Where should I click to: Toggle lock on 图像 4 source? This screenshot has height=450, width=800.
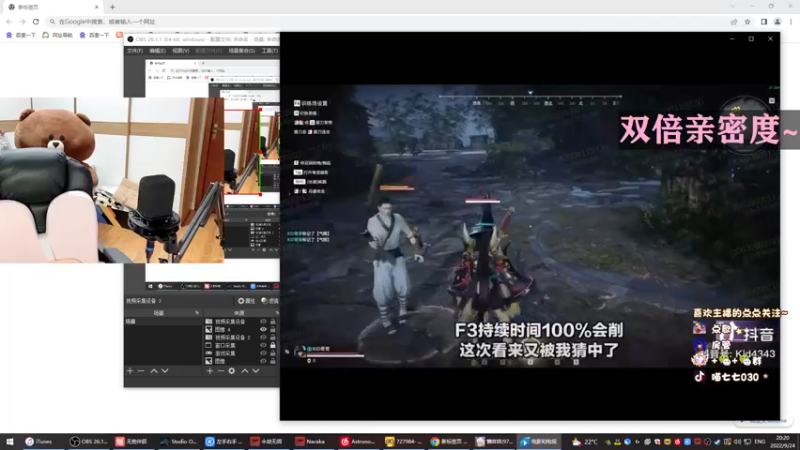point(273,330)
